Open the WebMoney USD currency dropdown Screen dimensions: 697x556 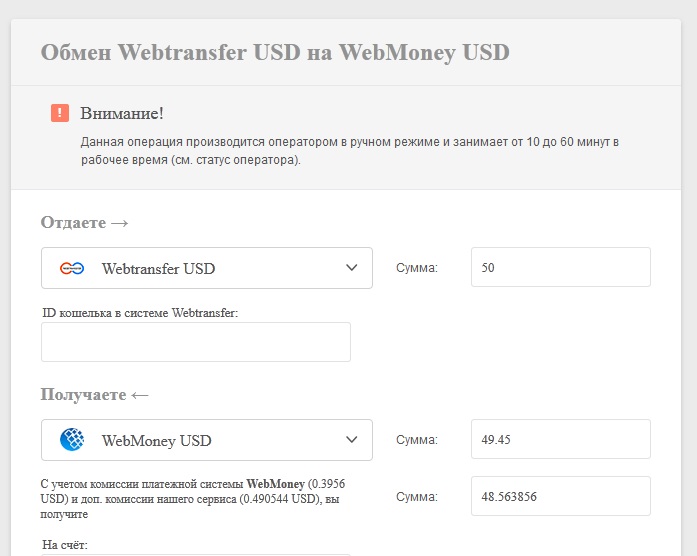(x=207, y=440)
